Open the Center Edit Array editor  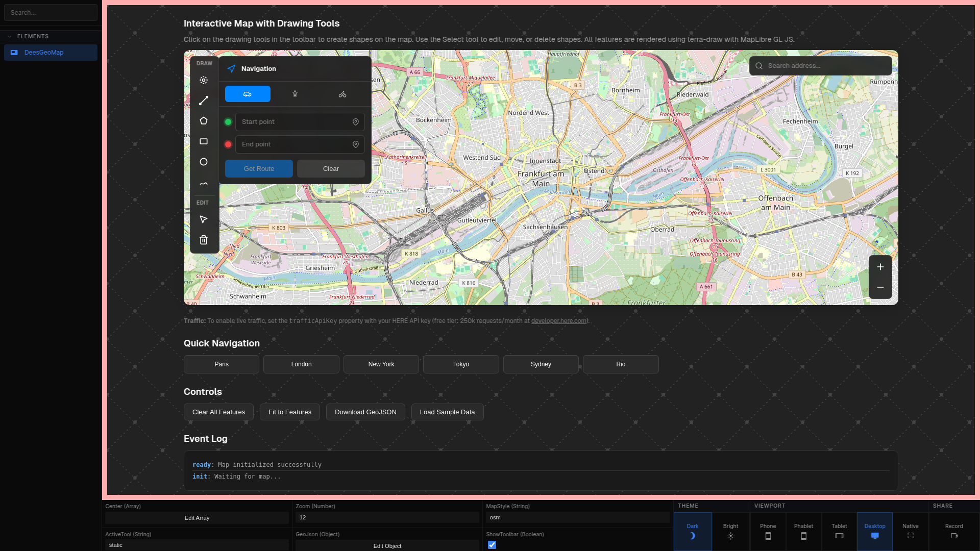tap(197, 518)
